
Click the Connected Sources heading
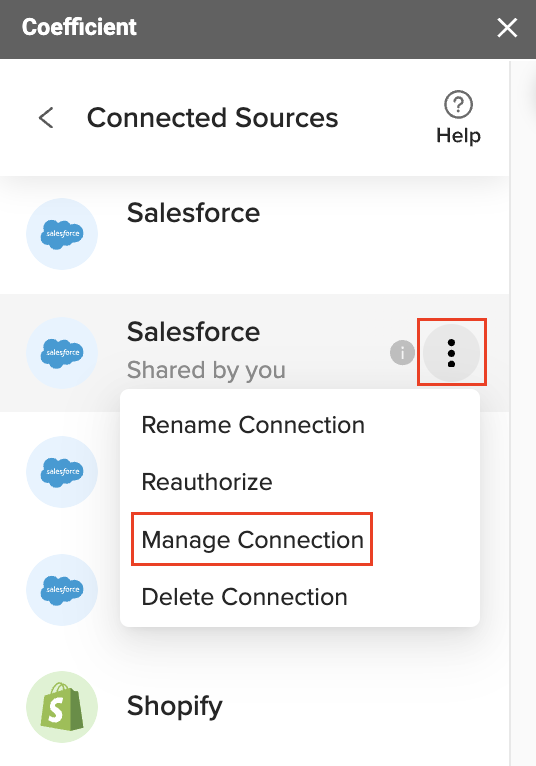click(213, 118)
